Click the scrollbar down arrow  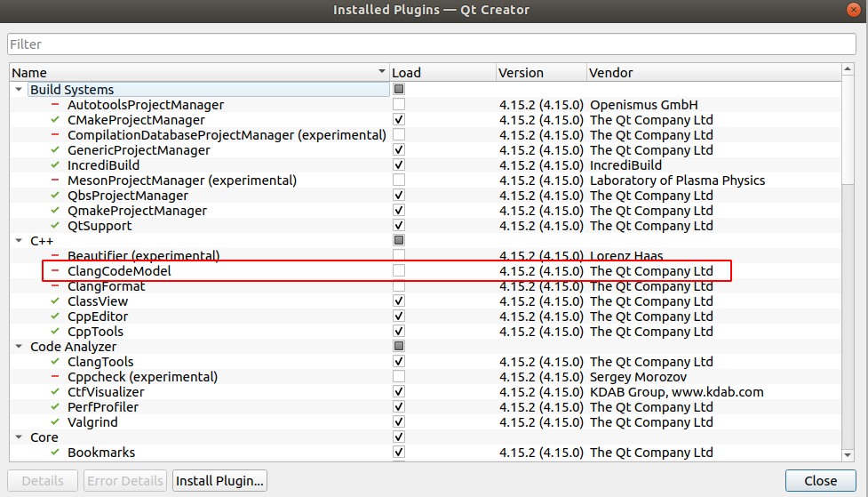point(848,455)
